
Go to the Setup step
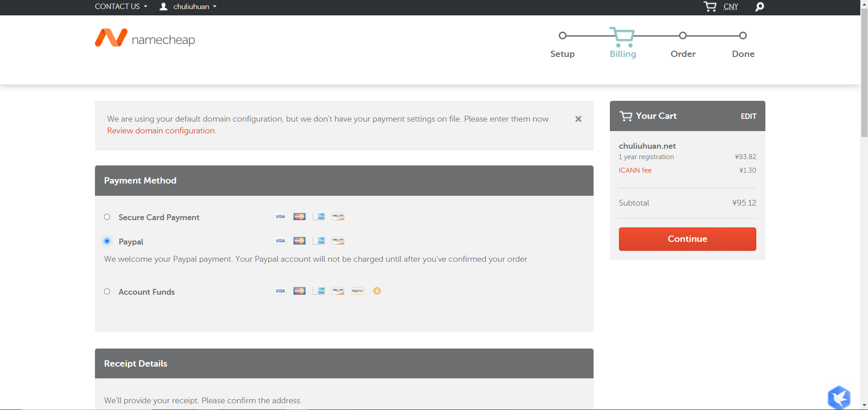(x=562, y=54)
